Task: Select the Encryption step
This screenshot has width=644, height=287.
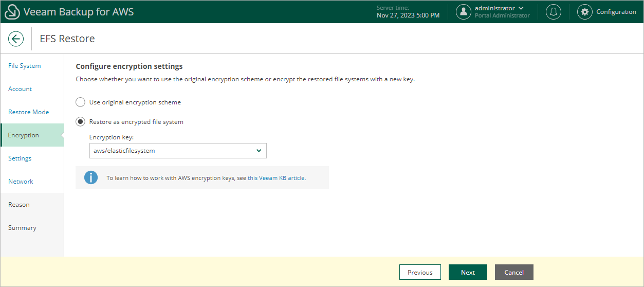Action: click(32, 135)
